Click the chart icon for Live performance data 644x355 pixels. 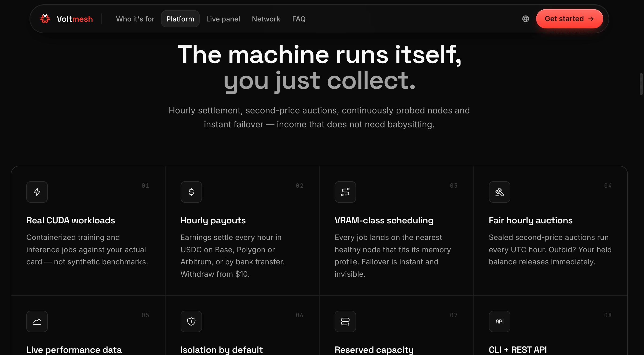click(37, 321)
